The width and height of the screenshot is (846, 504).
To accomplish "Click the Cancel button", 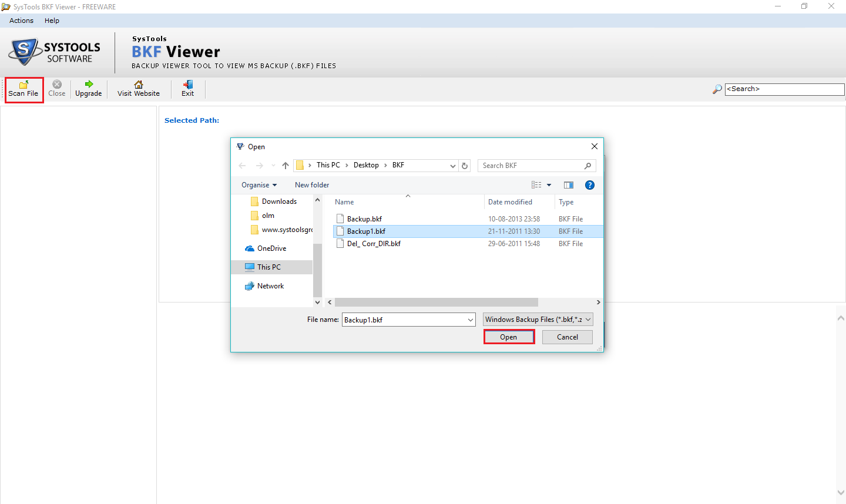I will tap(568, 337).
